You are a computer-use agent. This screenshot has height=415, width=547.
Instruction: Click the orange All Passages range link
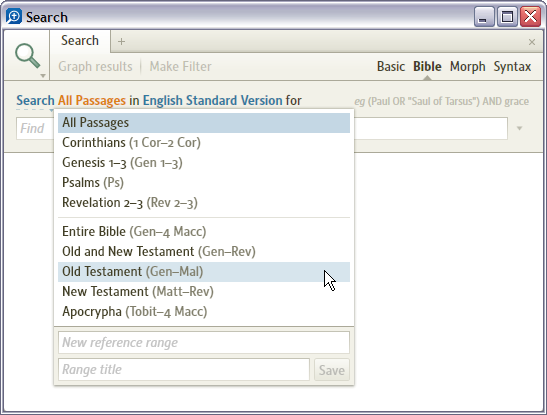(x=92, y=100)
